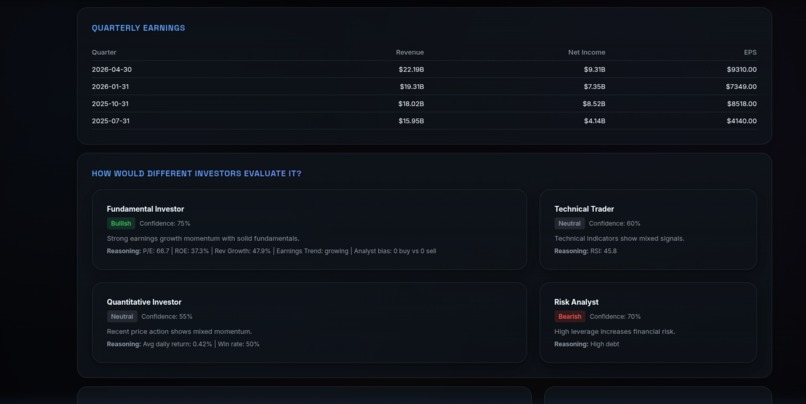The height and width of the screenshot is (404, 806).
Task: Select net income value $8.52B
Action: click(x=594, y=104)
